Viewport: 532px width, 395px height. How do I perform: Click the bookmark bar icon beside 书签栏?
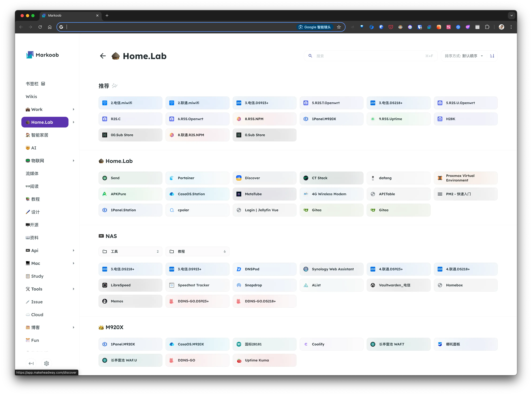(x=43, y=84)
